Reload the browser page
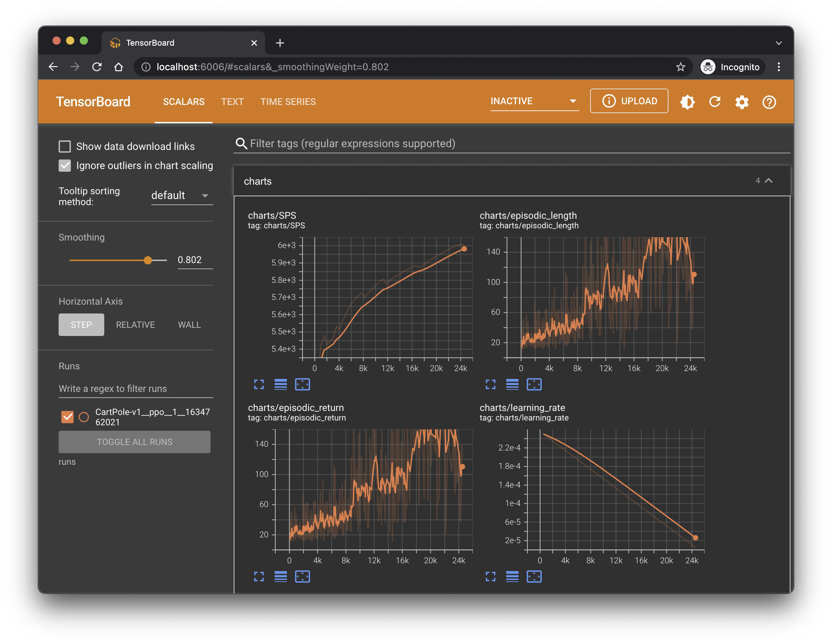 coord(97,67)
